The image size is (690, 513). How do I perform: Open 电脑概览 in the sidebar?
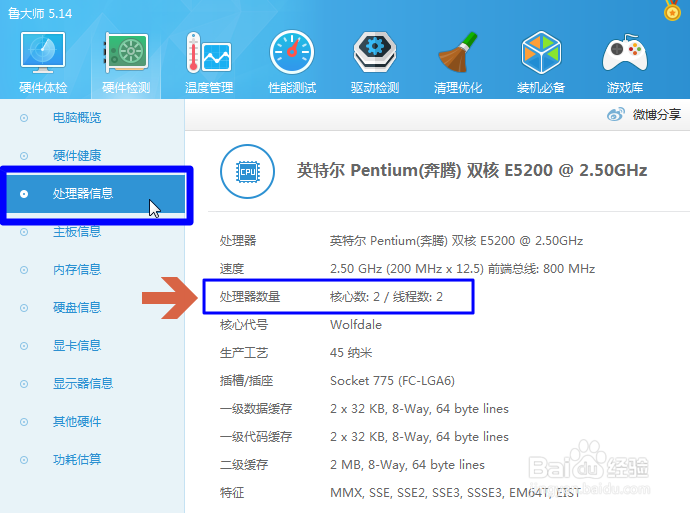point(77,117)
